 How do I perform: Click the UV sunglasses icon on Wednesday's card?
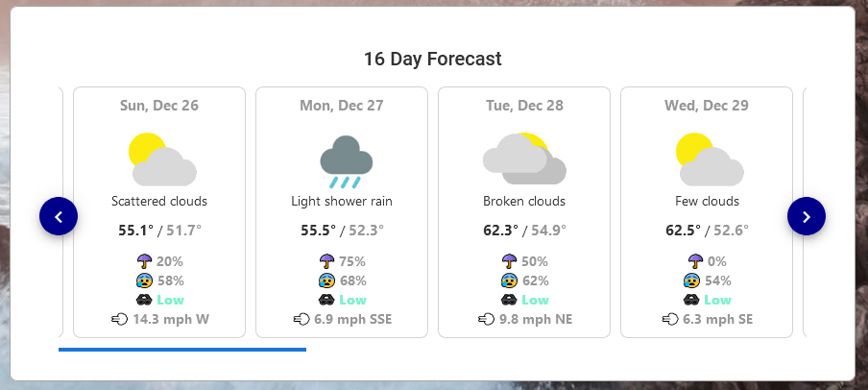click(692, 300)
